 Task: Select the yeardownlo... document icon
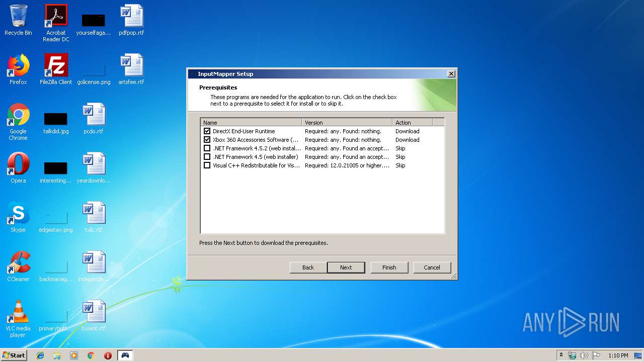(94, 168)
